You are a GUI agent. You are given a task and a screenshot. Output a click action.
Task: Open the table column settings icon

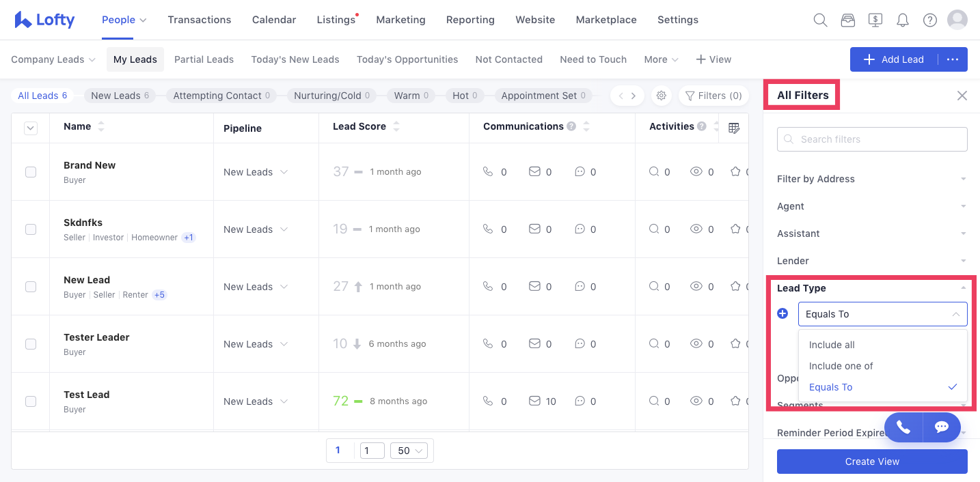734,128
